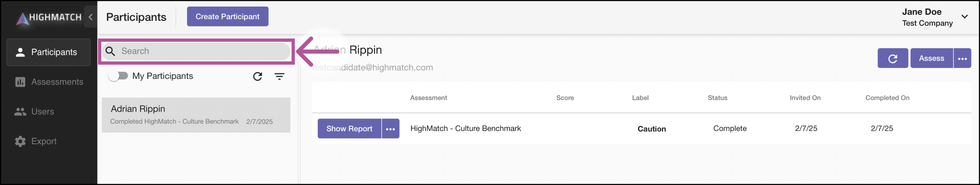This screenshot has width=980, height=185.
Task: Open the more options menu beside Assess
Action: (x=962, y=58)
